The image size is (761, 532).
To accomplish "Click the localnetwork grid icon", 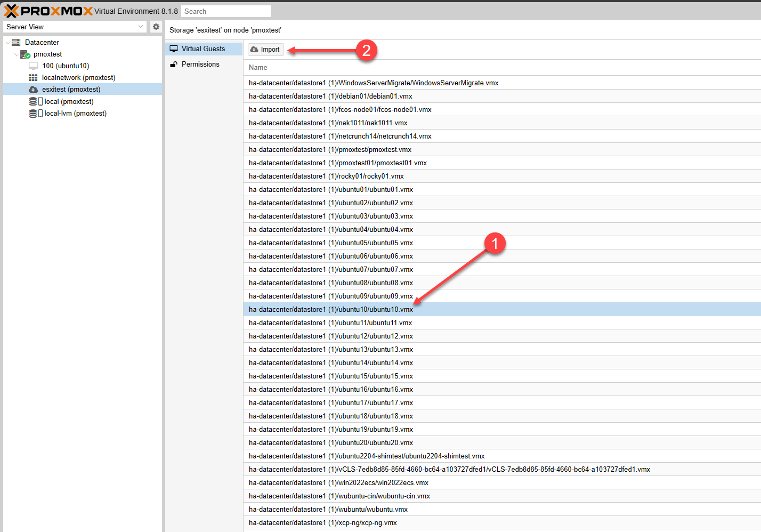I will [33, 77].
